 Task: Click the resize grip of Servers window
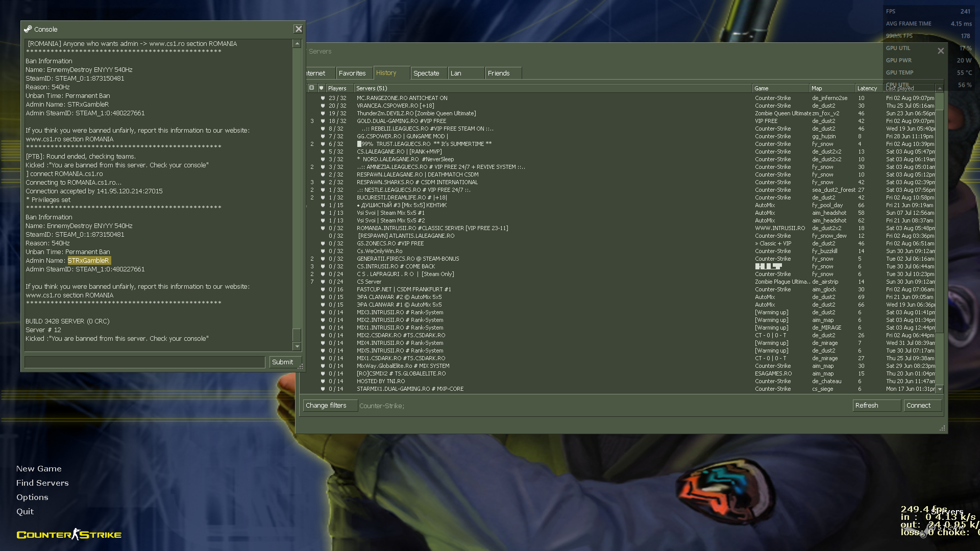(942, 429)
